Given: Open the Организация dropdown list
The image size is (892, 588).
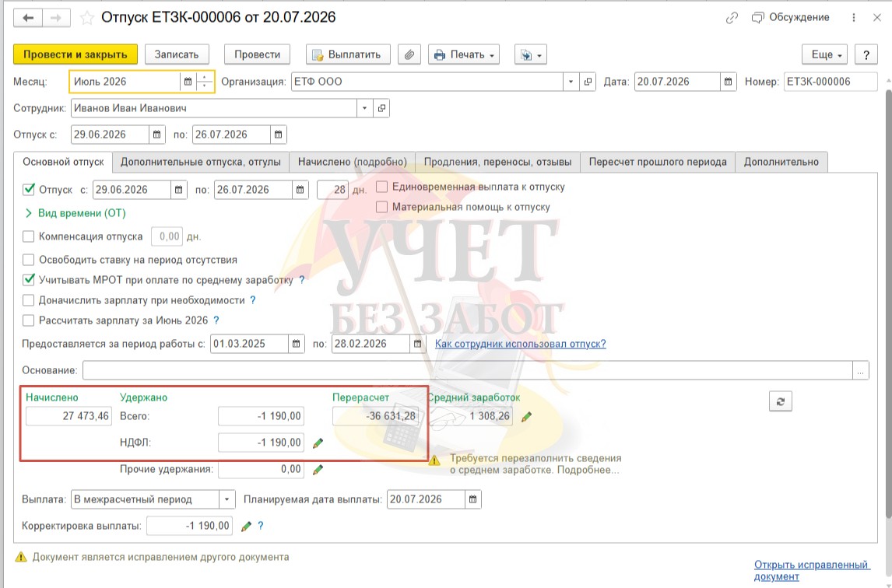Looking at the screenshot, I should [571, 82].
